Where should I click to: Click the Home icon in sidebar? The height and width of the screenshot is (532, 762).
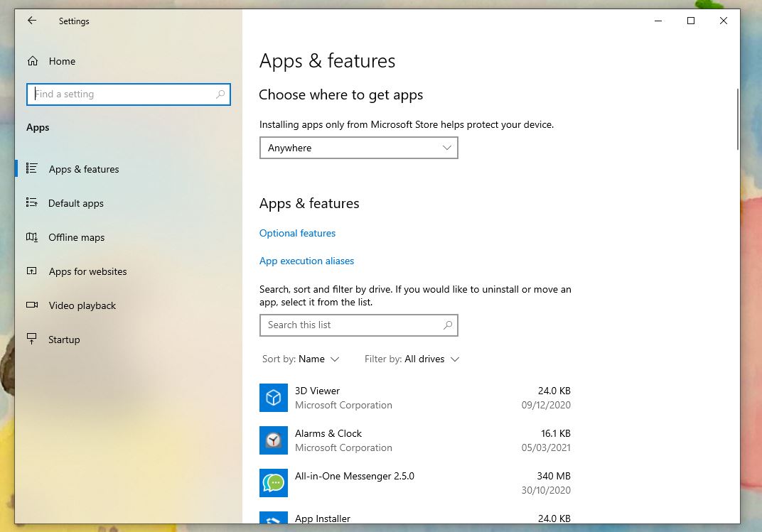[x=33, y=61]
